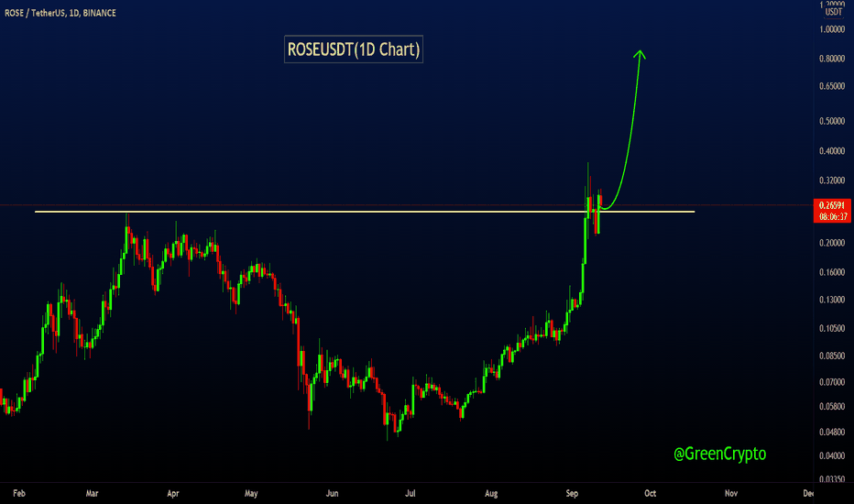Image resolution: width=854 pixels, height=504 pixels.
Task: Click the 0.40000 price axis label
Action: pos(832,151)
